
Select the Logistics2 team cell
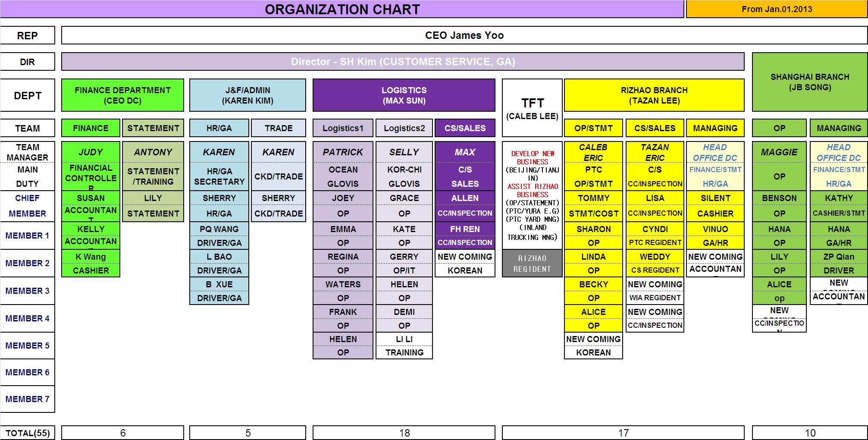[404, 128]
